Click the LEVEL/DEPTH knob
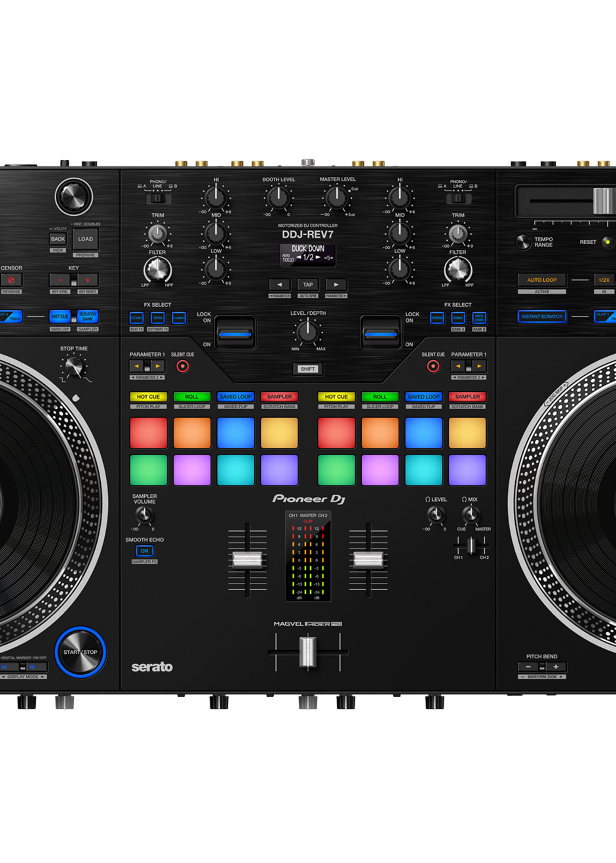This screenshot has width=616, height=863. tap(308, 332)
